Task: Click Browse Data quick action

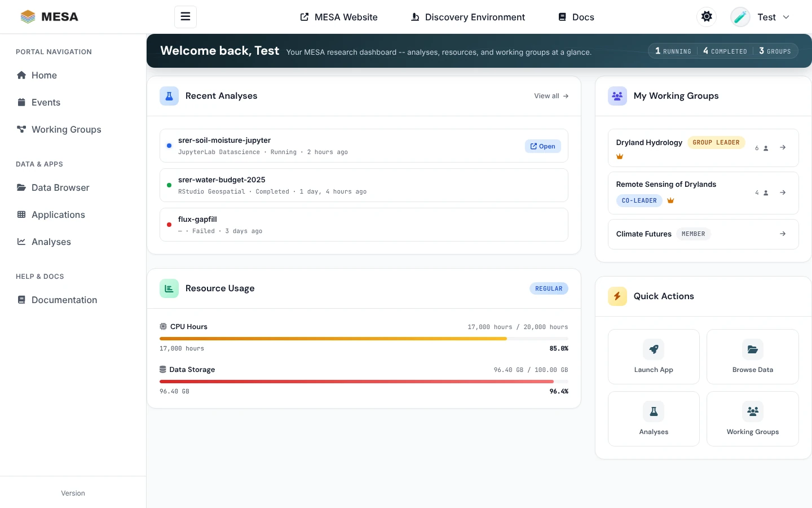Action: point(753,357)
